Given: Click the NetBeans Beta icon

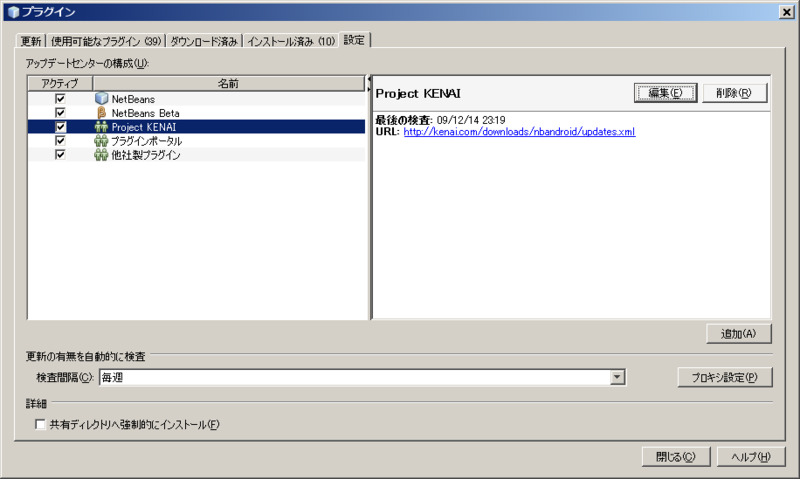Looking at the screenshot, I should click(102, 113).
